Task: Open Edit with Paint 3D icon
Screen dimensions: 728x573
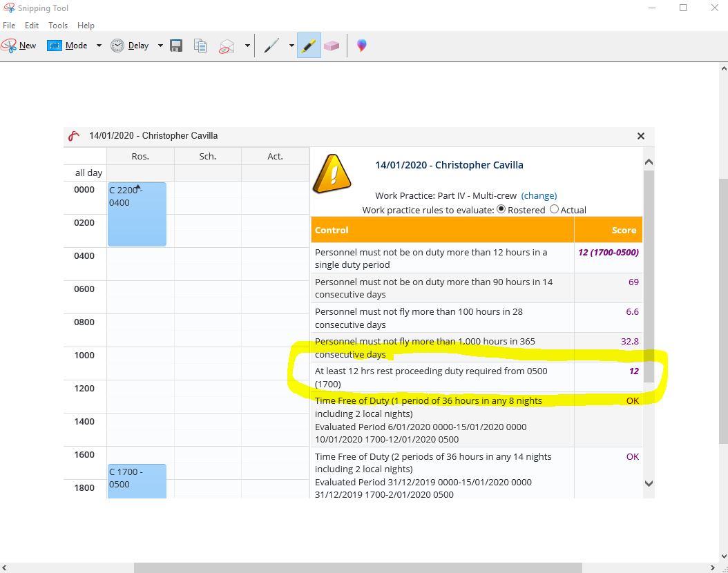Action: 361,46
